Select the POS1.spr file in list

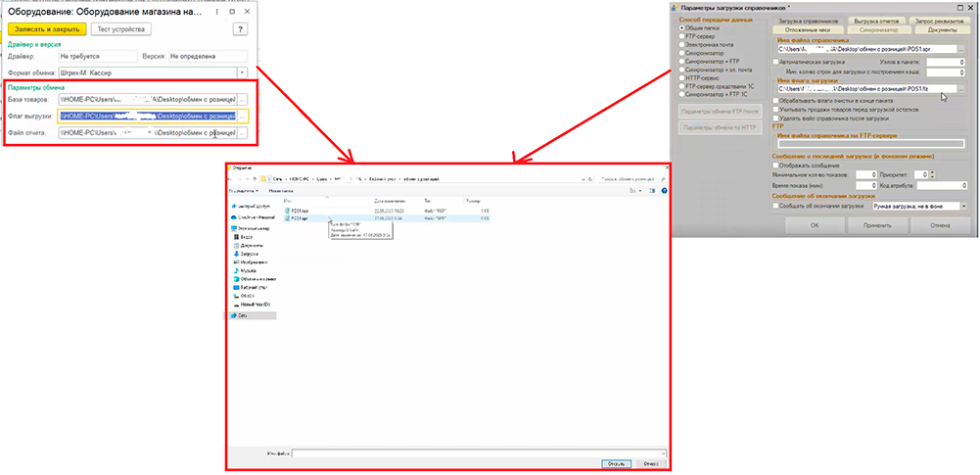pos(299,220)
